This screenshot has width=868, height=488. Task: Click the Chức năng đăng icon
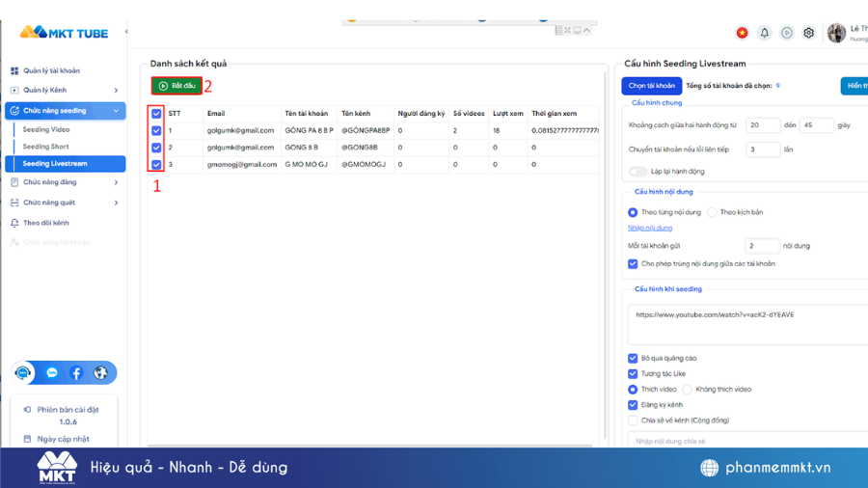coord(14,182)
